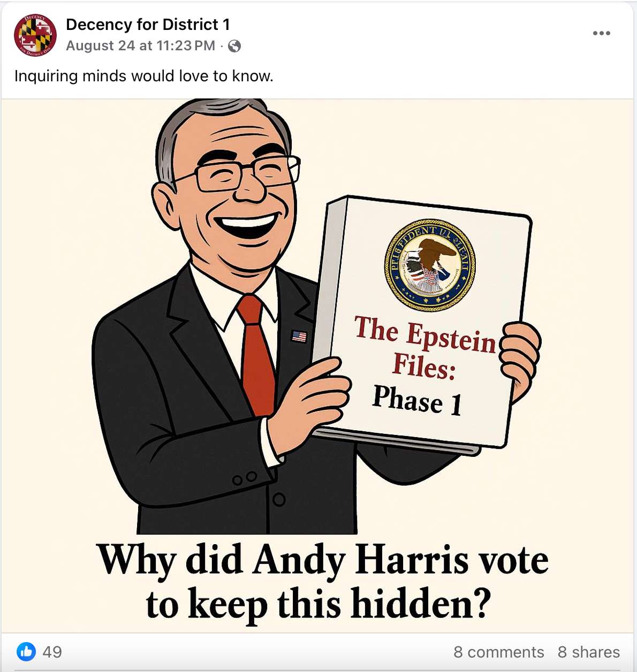The image size is (637, 672).
Task: Open the 8 comments link
Action: coord(498,652)
